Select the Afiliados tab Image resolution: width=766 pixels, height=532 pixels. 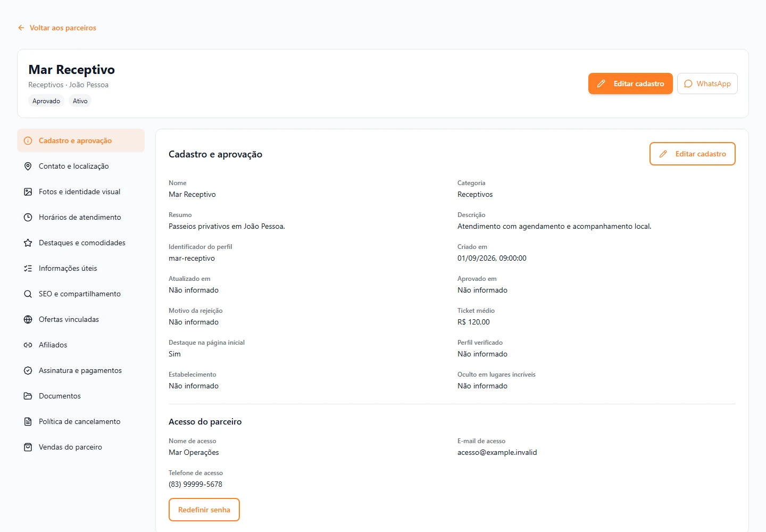(81, 345)
